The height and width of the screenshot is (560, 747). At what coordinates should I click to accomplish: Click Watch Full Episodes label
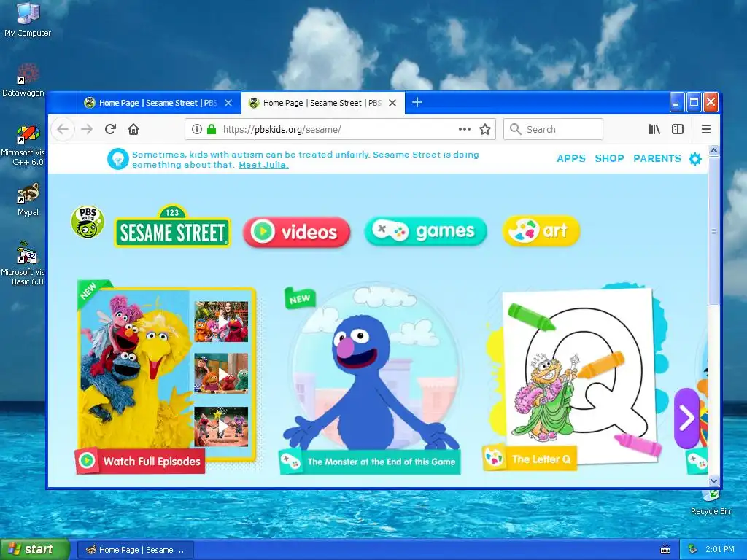point(140,461)
